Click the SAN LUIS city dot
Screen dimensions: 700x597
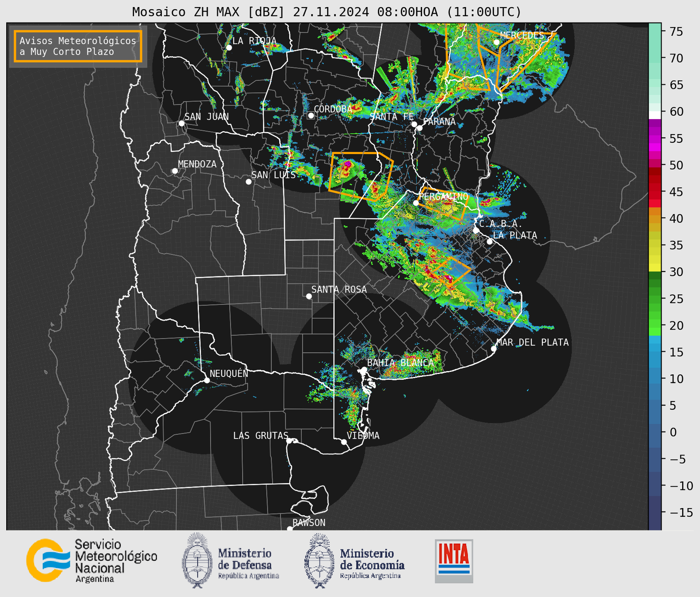click(x=249, y=182)
